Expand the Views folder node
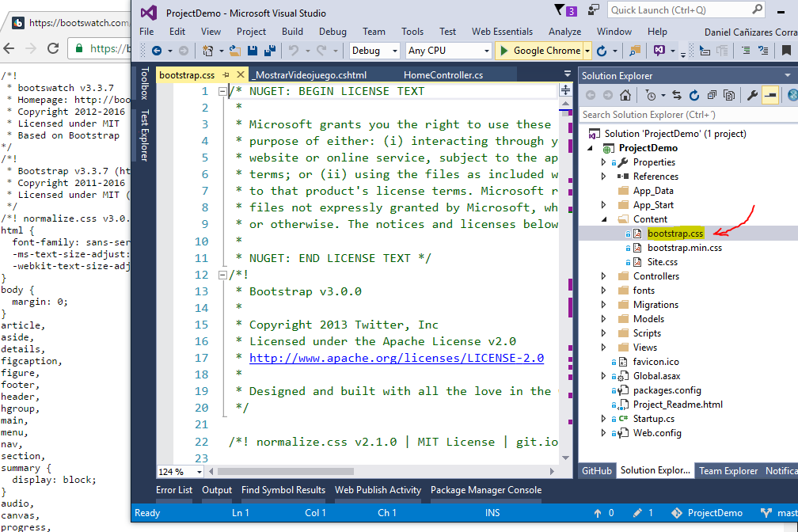Viewport: 798px width, 532px height. [x=604, y=348]
